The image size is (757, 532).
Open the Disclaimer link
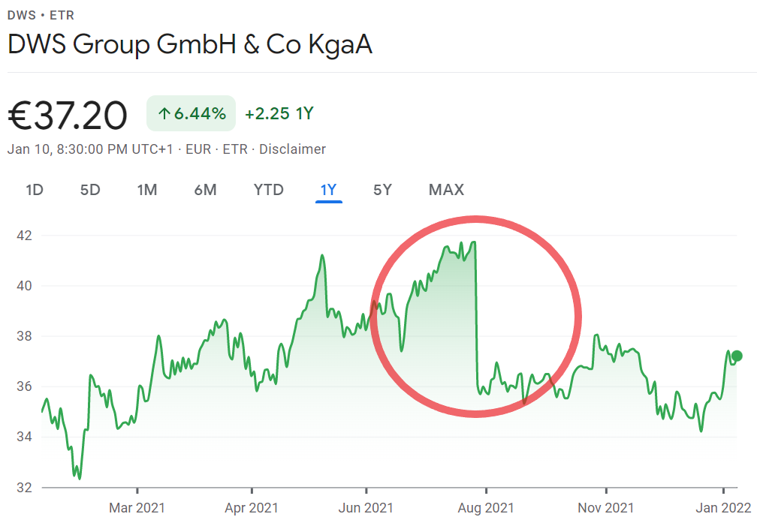click(x=293, y=149)
